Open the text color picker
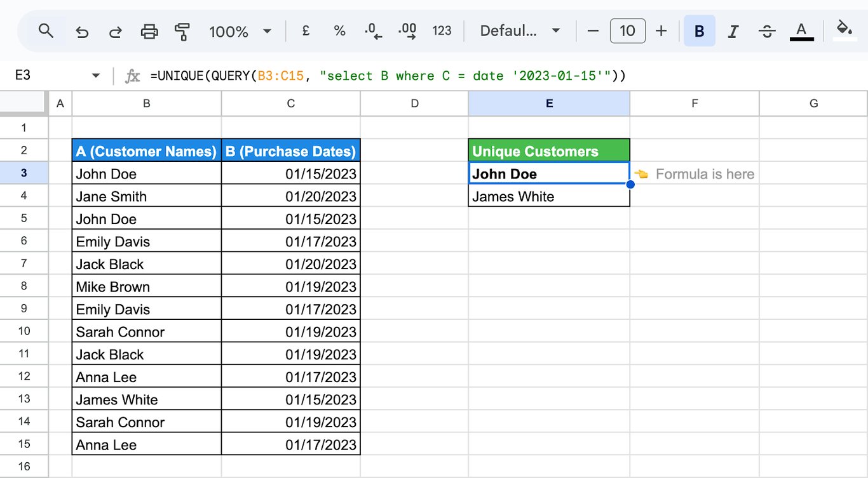Image resolution: width=868 pixels, height=478 pixels. tap(802, 31)
